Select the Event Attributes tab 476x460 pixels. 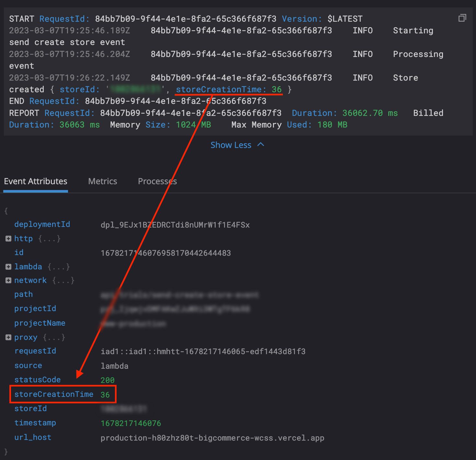pyautogui.click(x=36, y=181)
